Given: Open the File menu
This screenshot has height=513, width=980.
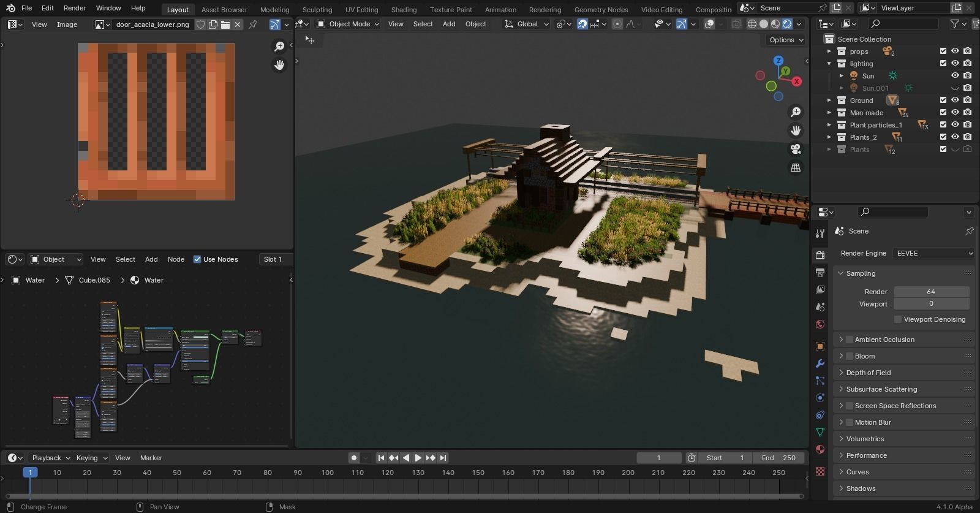Looking at the screenshot, I should 26,8.
